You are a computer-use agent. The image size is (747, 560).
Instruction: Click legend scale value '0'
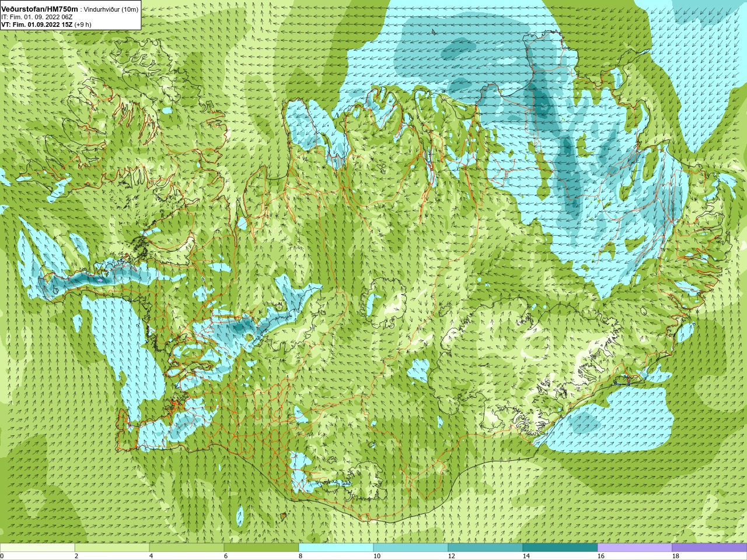tap(2, 556)
